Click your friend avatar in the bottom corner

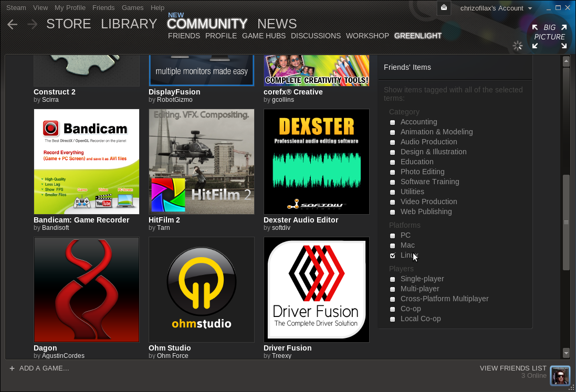pyautogui.click(x=560, y=376)
